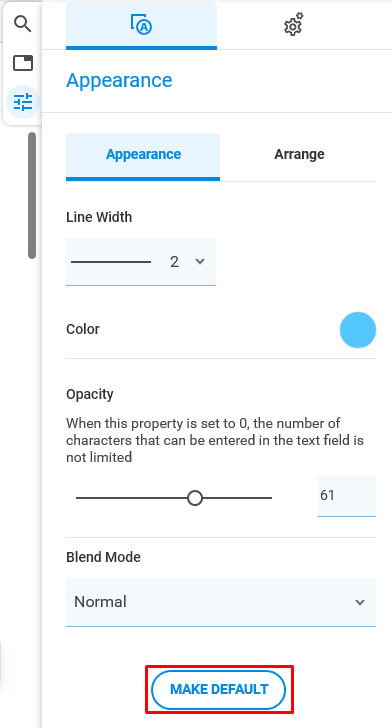The height and width of the screenshot is (728, 392).
Task: Click the gray vertical scrollbar thumb
Action: 32,195
